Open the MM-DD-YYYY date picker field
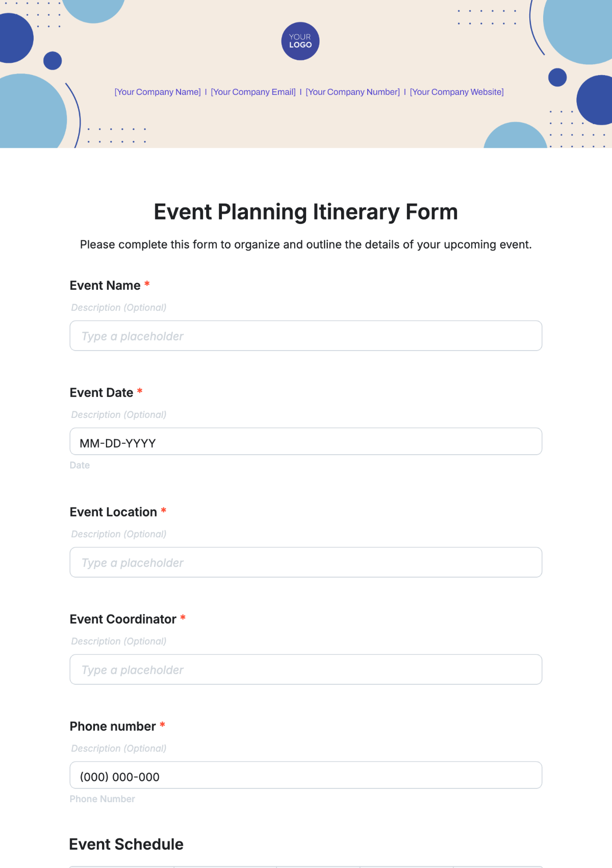The height and width of the screenshot is (868, 612). tap(306, 441)
